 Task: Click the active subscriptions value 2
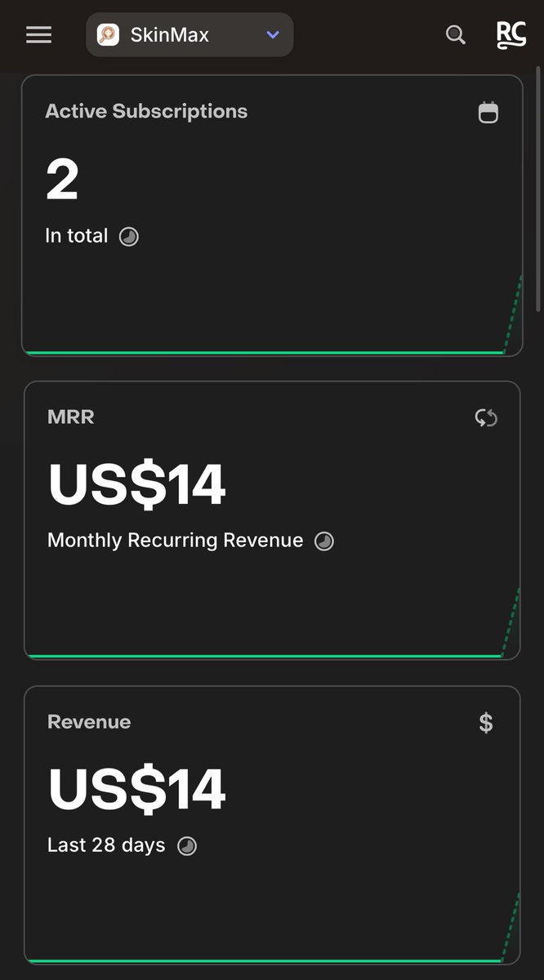tap(62, 180)
